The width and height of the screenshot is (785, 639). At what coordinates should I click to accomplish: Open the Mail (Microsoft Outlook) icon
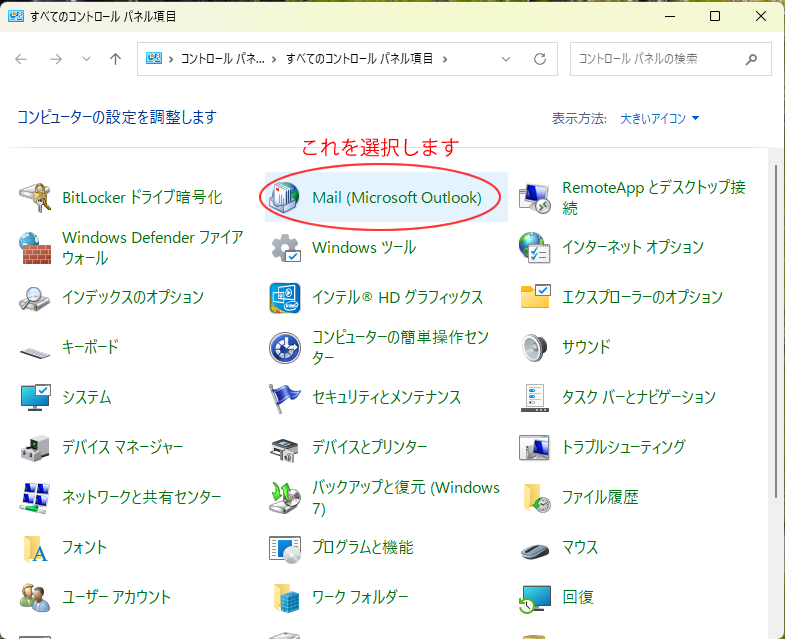tap(287, 198)
